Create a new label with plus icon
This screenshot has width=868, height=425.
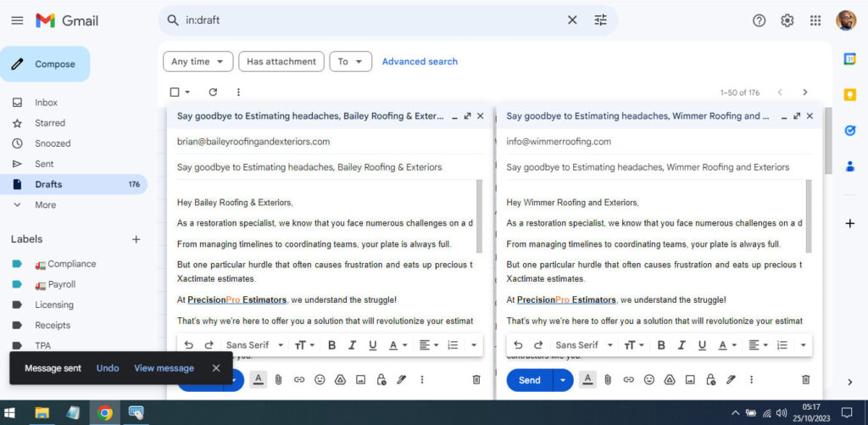coord(136,239)
